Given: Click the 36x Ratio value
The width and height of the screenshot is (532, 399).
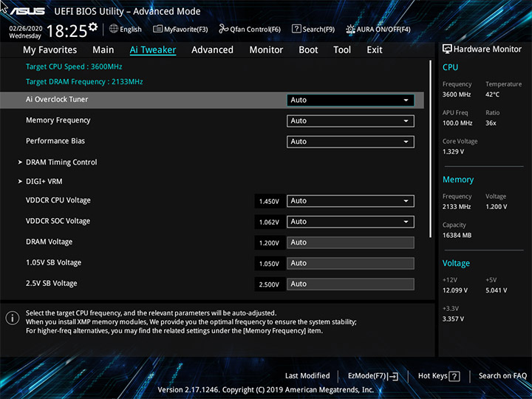Looking at the screenshot, I should [491, 123].
